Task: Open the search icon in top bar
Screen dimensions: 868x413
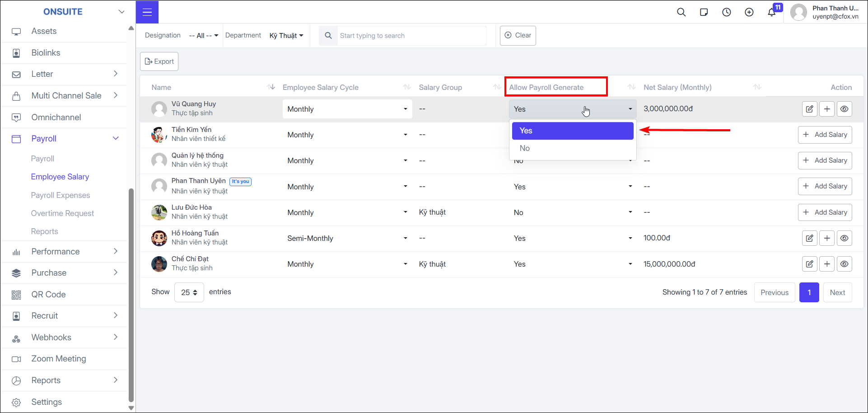Action: 681,12
